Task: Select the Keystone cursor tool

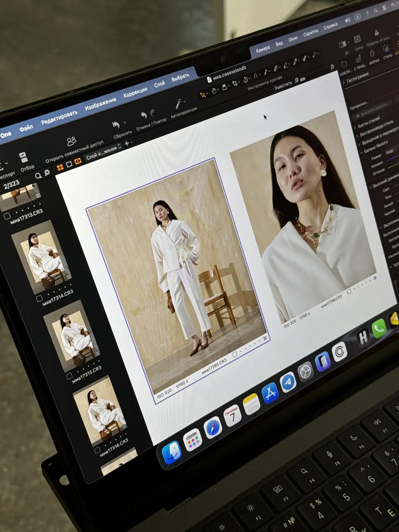Action: 256,75
